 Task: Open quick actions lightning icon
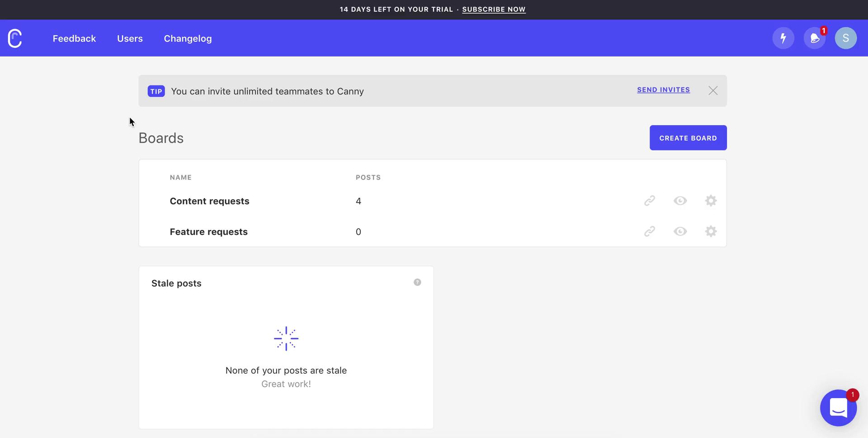click(x=783, y=38)
